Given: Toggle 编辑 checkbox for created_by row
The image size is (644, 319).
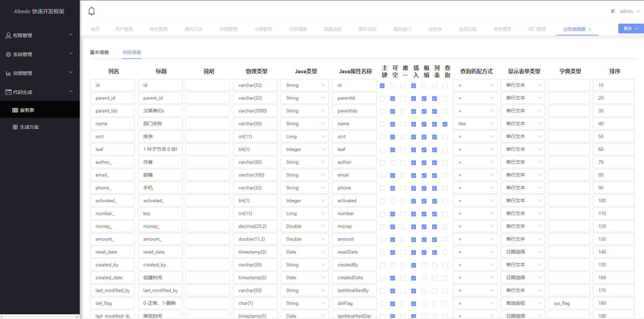Looking at the screenshot, I should (x=424, y=265).
